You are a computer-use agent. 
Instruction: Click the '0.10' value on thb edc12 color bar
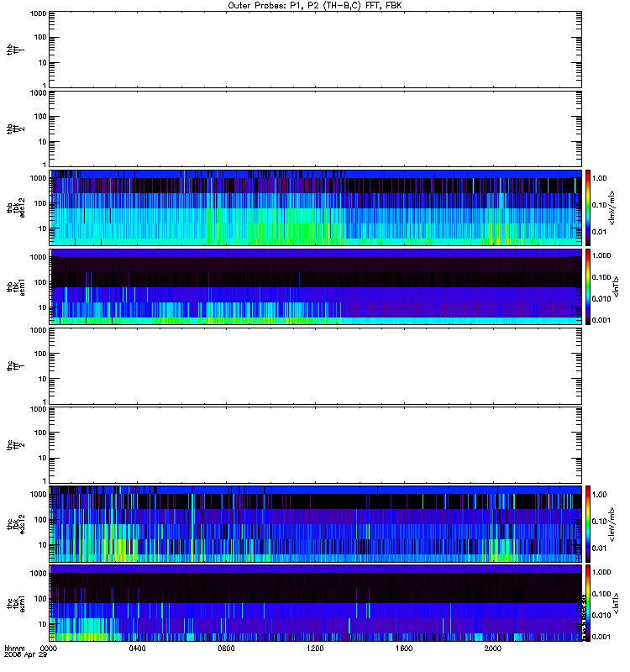click(x=599, y=205)
